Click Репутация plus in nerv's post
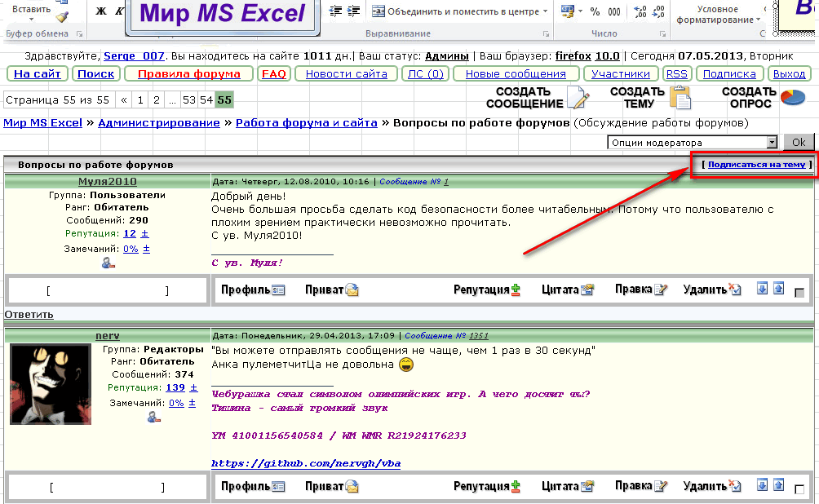This screenshot has height=504, width=819. click(x=487, y=486)
